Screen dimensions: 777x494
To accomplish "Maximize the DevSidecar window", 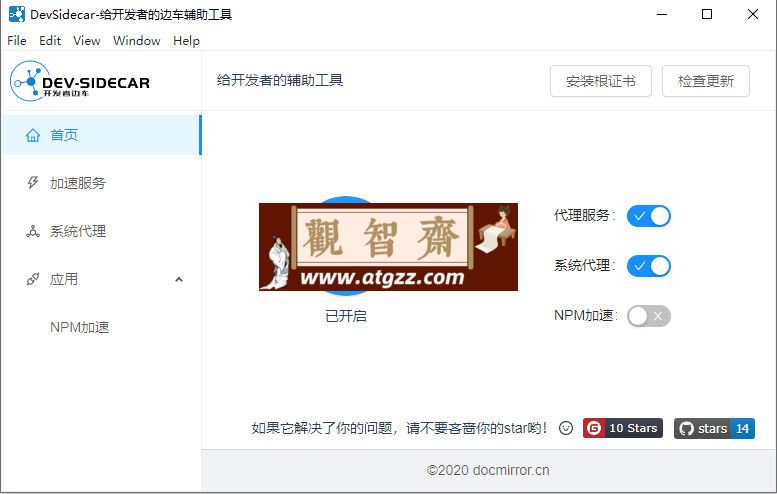I will click(x=707, y=14).
